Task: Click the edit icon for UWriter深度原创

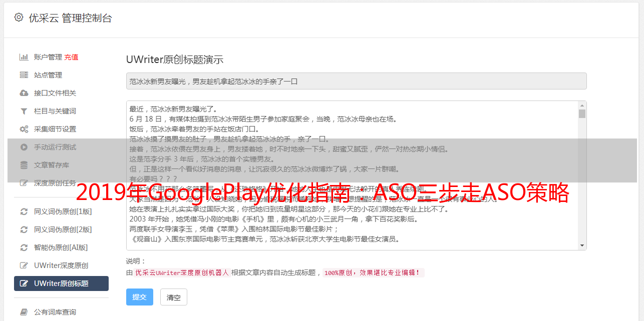Action: [24, 265]
